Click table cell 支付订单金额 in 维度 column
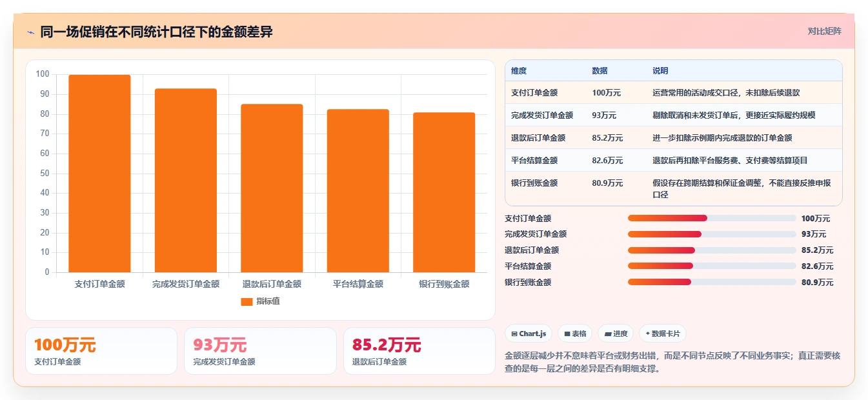Viewport: 868px width, 400px height. pyautogui.click(x=534, y=93)
